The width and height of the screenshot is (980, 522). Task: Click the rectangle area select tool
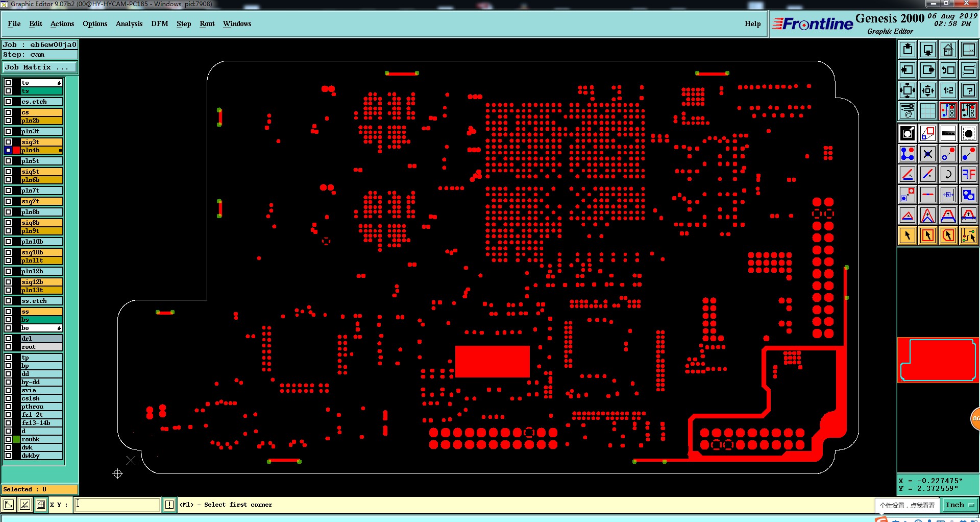[928, 235]
